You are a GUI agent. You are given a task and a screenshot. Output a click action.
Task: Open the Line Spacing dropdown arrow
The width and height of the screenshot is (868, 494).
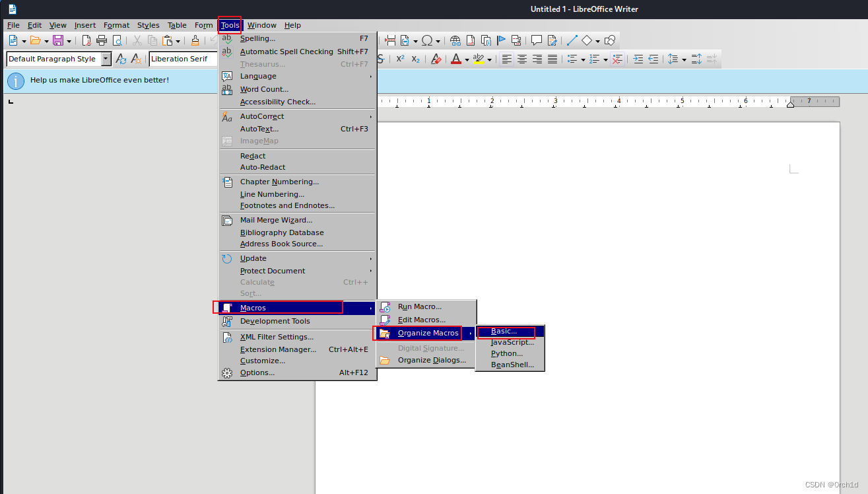click(684, 59)
